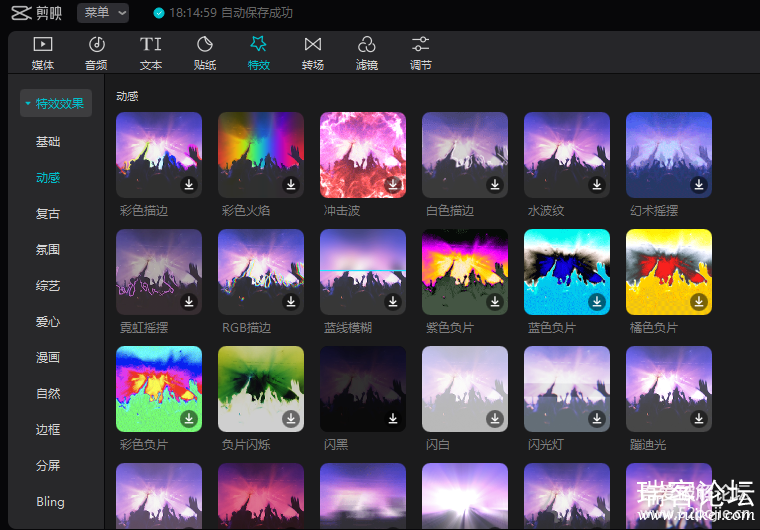Viewport: 760px width, 530px height.
Task: Select the 爱心 effects category
Action: click(48, 321)
